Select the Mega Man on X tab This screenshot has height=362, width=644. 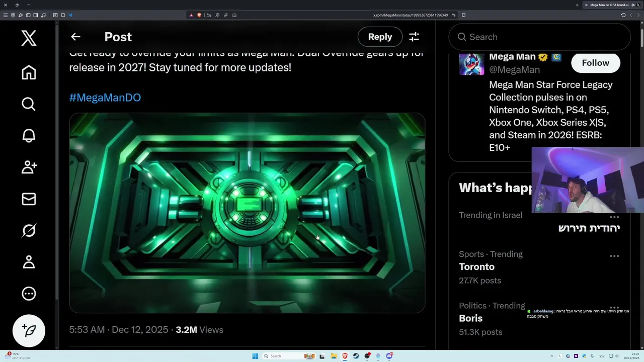click(613, 5)
